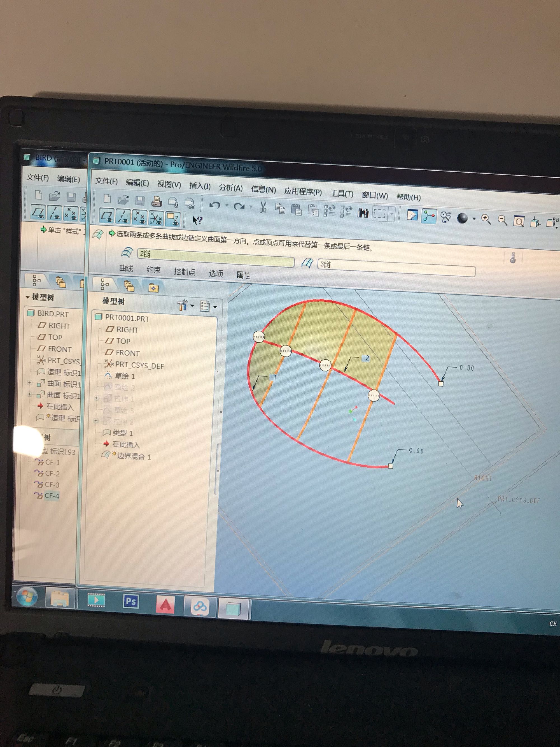Open shading display mode dropdown arrow

point(474,219)
